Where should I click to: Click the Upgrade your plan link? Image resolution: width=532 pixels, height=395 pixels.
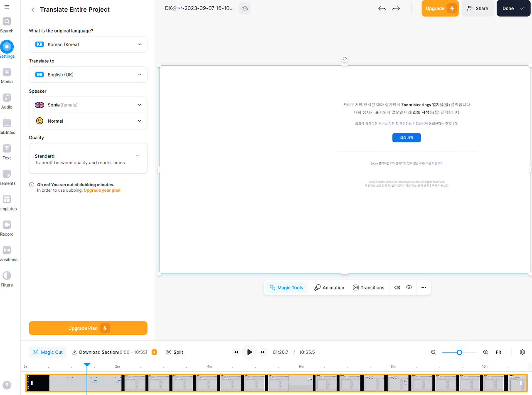[x=102, y=190]
